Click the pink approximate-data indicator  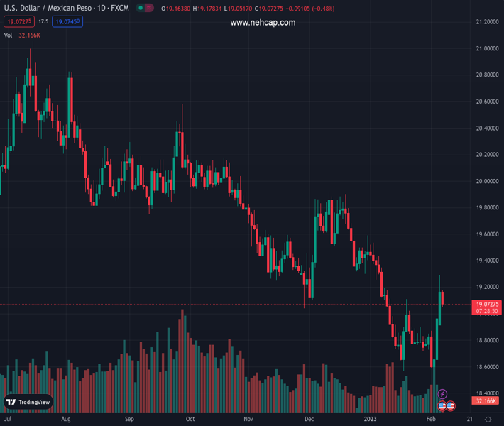click(149, 8)
